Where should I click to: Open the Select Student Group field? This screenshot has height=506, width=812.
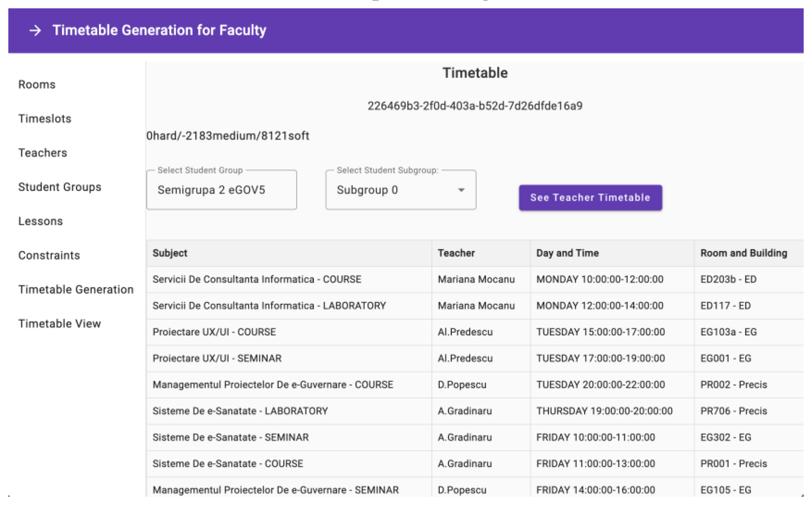(x=221, y=190)
